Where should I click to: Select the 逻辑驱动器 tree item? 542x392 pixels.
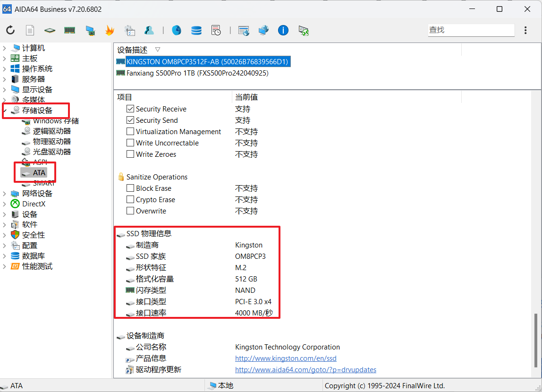(51, 131)
